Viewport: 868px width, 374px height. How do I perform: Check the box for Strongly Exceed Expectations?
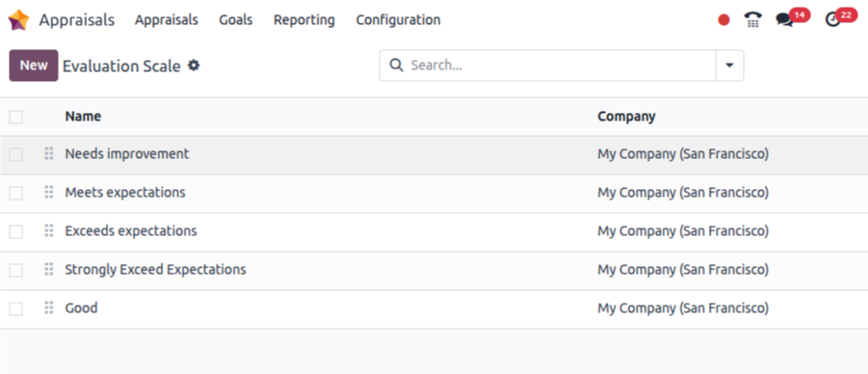16,270
